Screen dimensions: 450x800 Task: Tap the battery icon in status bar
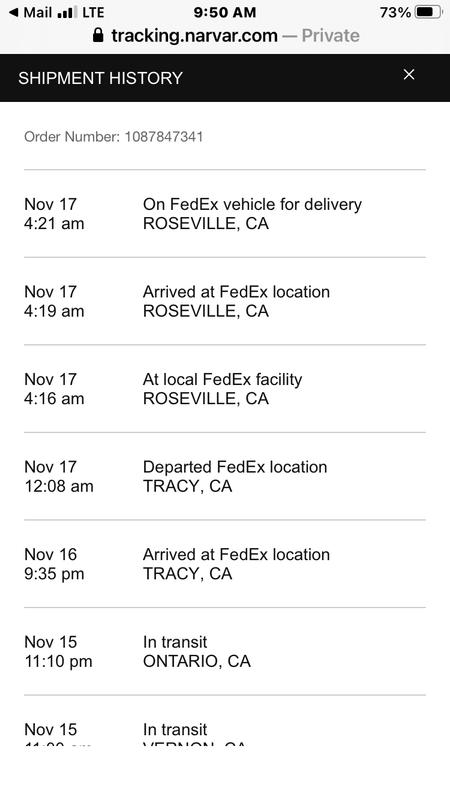click(429, 12)
